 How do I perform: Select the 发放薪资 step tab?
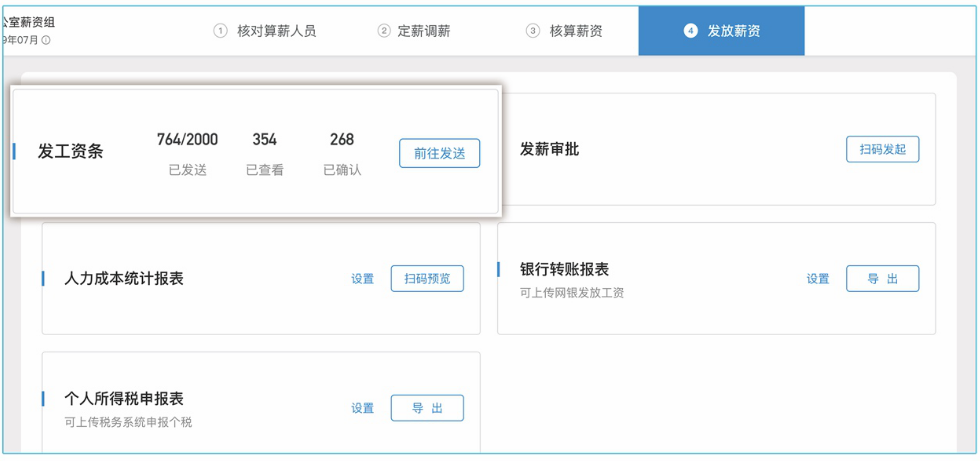coord(722,31)
